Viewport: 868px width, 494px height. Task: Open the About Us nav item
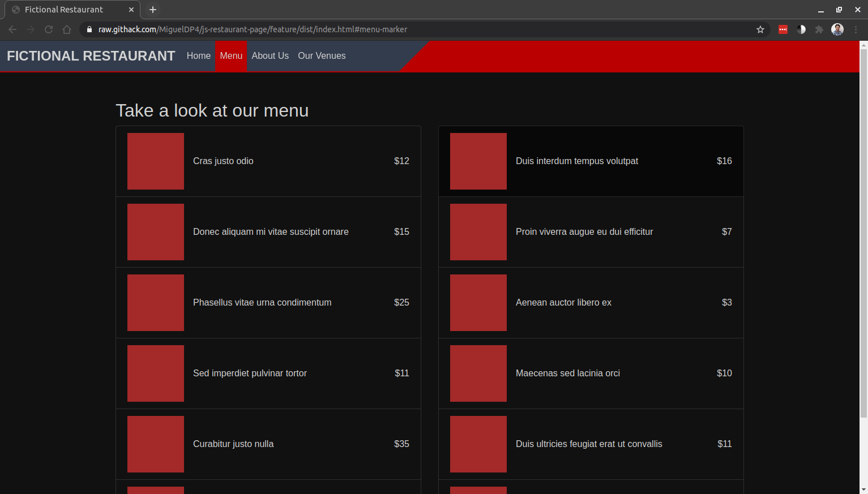270,56
